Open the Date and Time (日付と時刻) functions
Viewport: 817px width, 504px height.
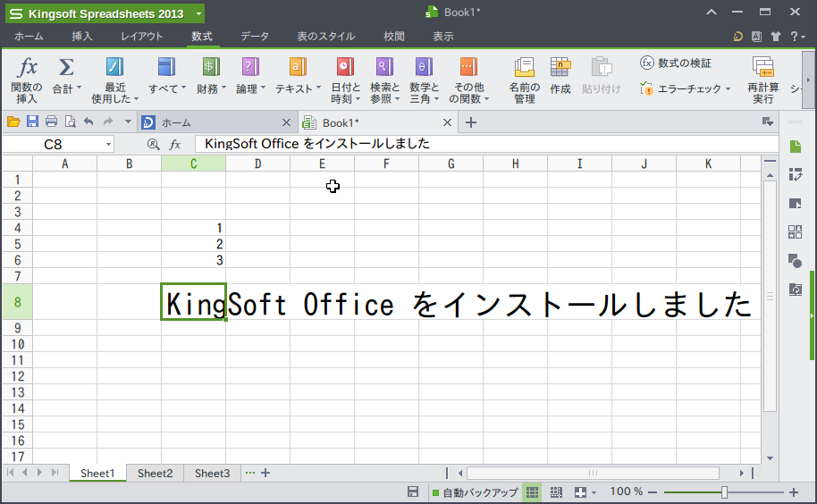point(345,80)
